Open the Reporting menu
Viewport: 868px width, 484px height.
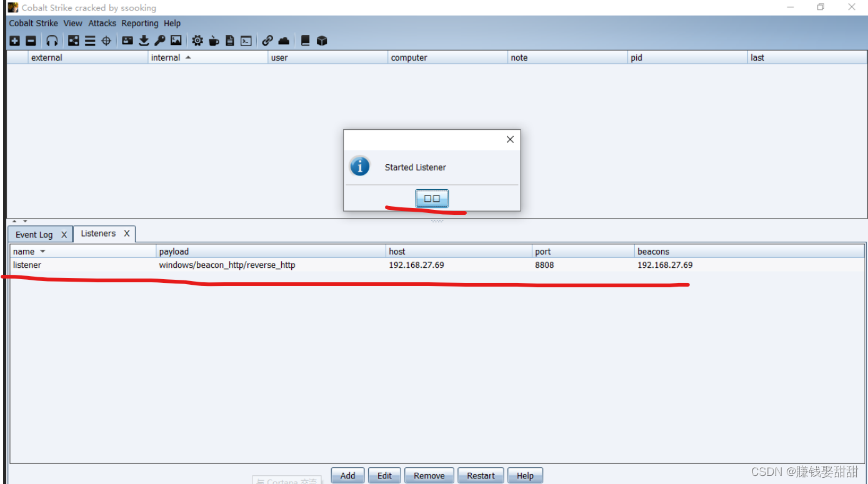pos(140,23)
